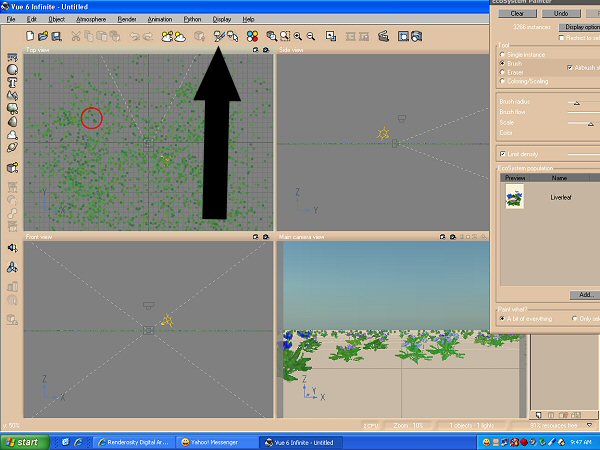Click the Paint EcoSystem toolbar icon
Viewport: 600px width, 450px height.
click(219, 36)
